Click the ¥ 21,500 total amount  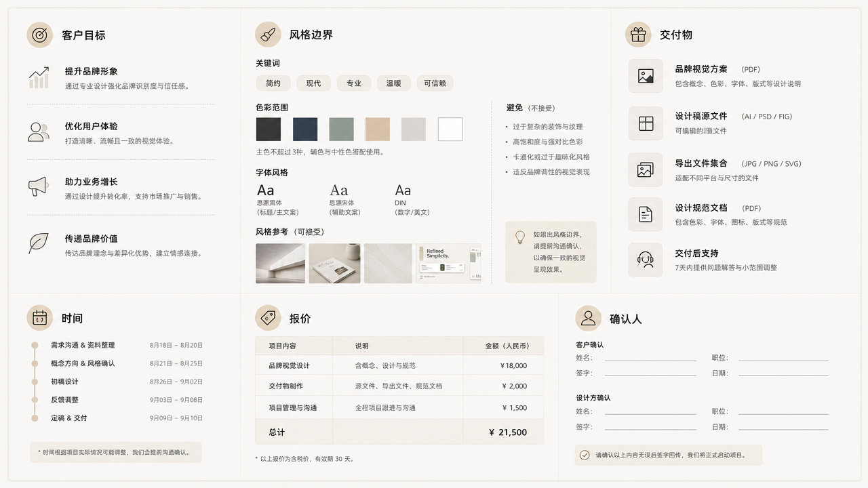click(508, 432)
